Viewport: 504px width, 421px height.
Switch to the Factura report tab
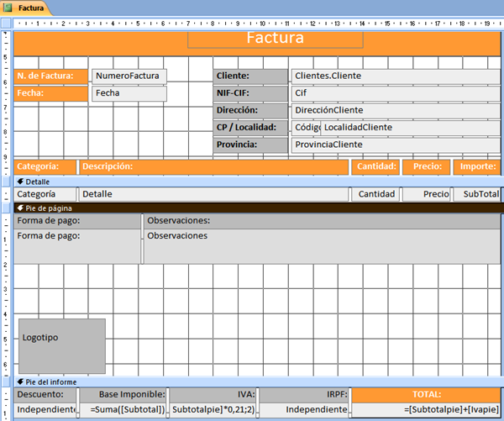tap(31, 7)
